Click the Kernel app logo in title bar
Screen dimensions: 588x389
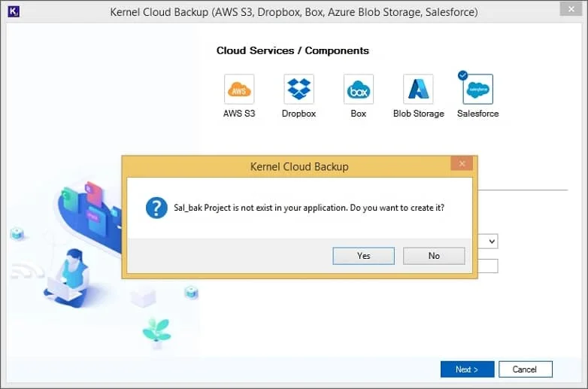14,11
